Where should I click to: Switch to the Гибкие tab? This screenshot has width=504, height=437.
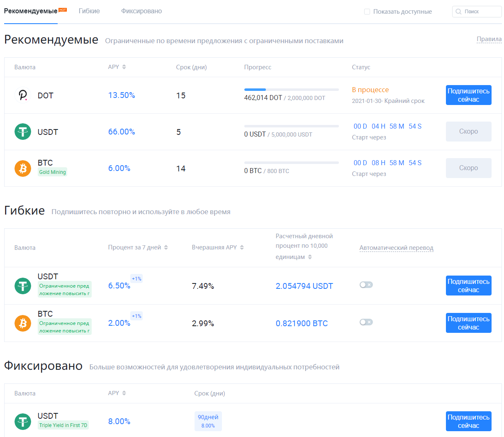(89, 11)
